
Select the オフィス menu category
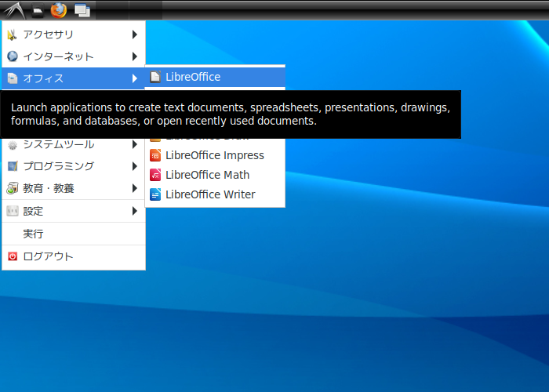74,78
